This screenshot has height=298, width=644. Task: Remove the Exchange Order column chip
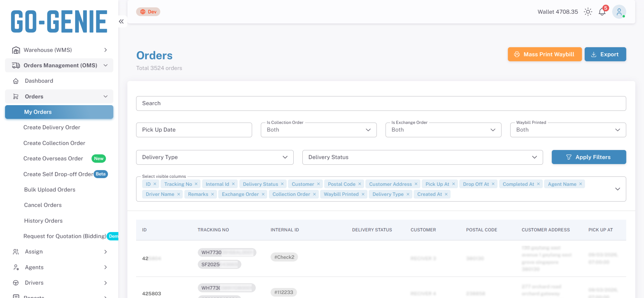click(x=263, y=194)
